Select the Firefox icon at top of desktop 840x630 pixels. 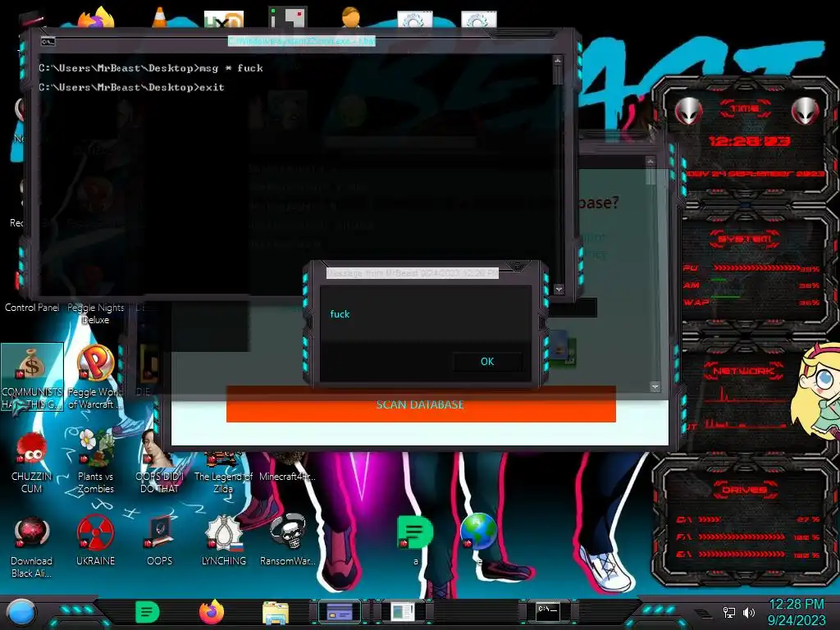[x=96, y=18]
